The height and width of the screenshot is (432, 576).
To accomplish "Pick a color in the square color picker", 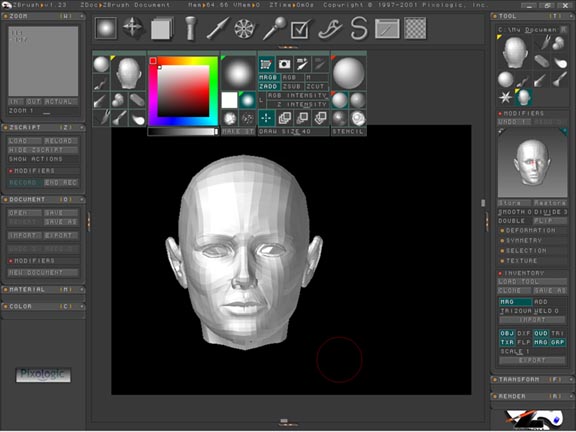I will pyautogui.click(x=183, y=91).
